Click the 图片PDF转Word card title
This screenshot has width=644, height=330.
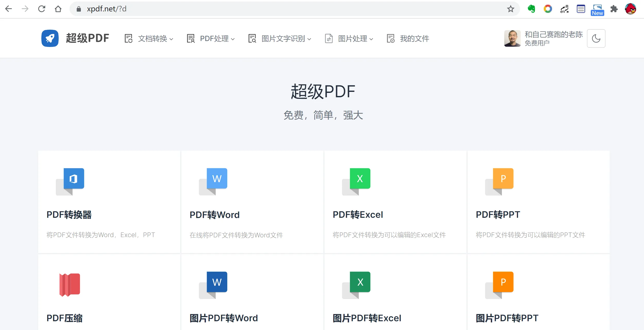pyautogui.click(x=224, y=318)
